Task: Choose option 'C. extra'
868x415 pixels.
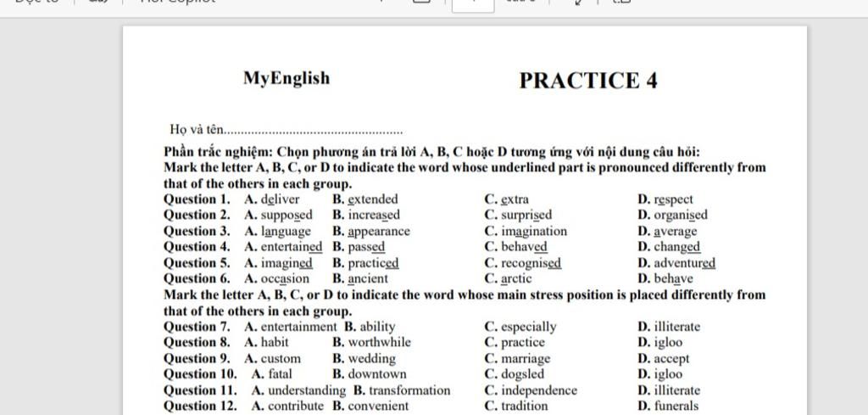Action: coord(507,199)
